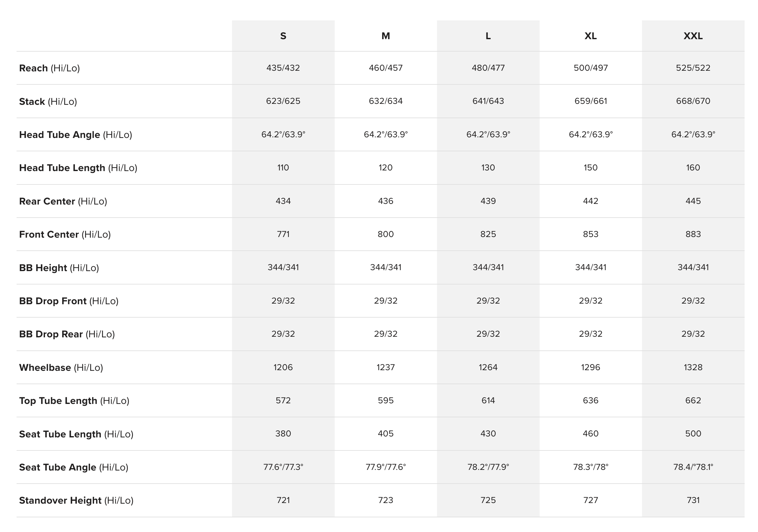The height and width of the screenshot is (532, 758).
Task: Select the 1328 Wheelbase value for XXL
Action: point(693,367)
